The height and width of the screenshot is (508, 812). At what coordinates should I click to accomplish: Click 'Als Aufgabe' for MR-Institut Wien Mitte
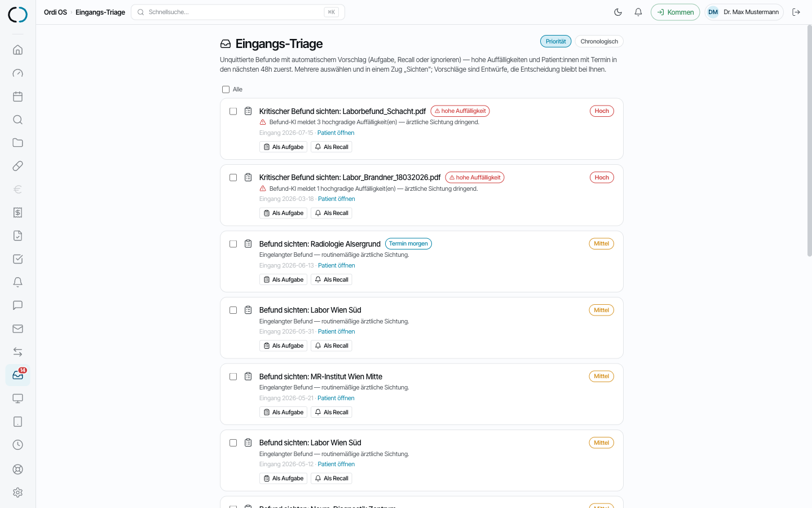283,412
